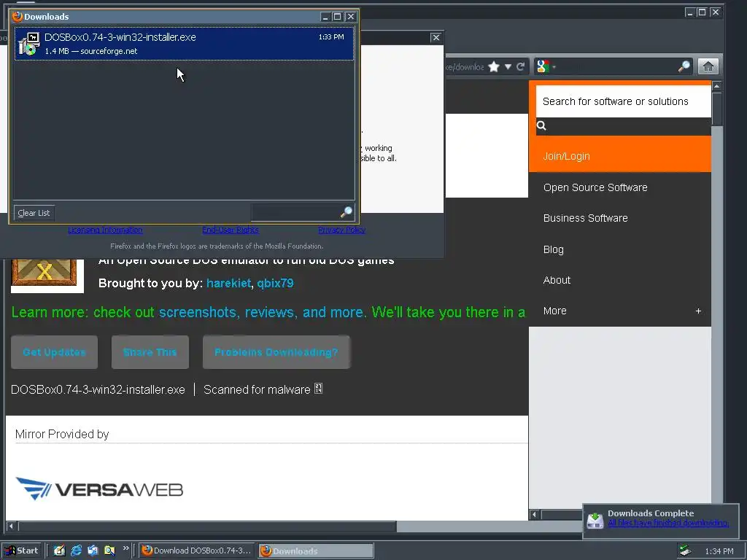
Task: Launch Internet Explorer from quick launch
Action: (x=76, y=551)
